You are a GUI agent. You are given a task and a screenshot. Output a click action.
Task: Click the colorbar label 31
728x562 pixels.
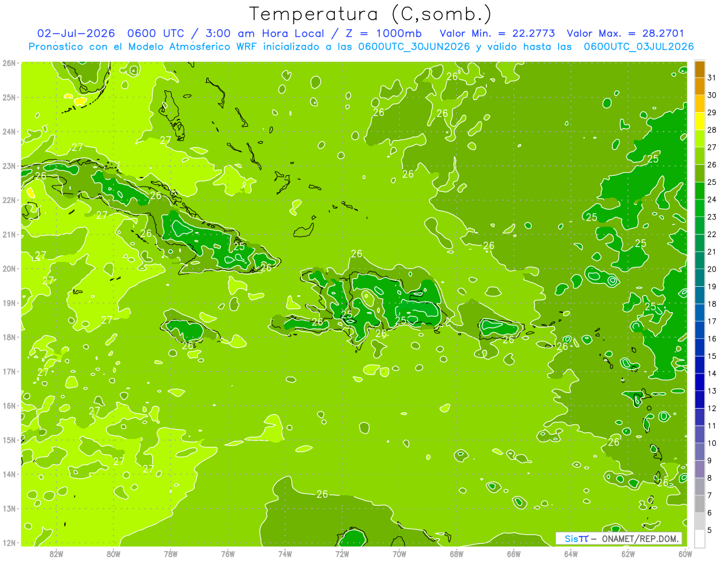click(x=712, y=78)
